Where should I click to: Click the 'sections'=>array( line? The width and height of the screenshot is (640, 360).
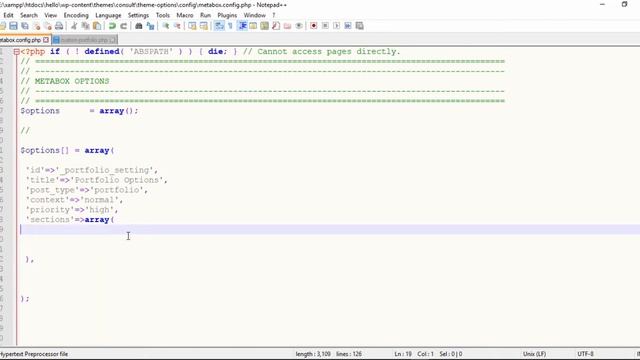pos(70,220)
